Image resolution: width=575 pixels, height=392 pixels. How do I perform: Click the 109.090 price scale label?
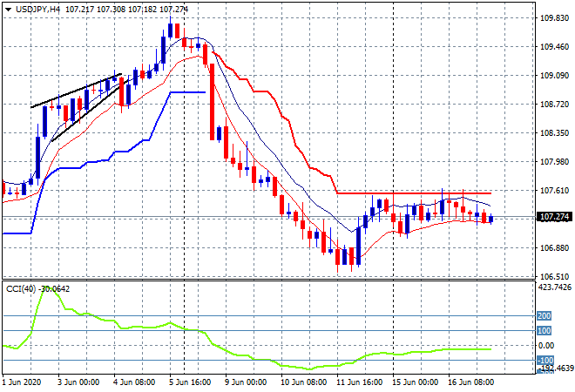(554, 75)
